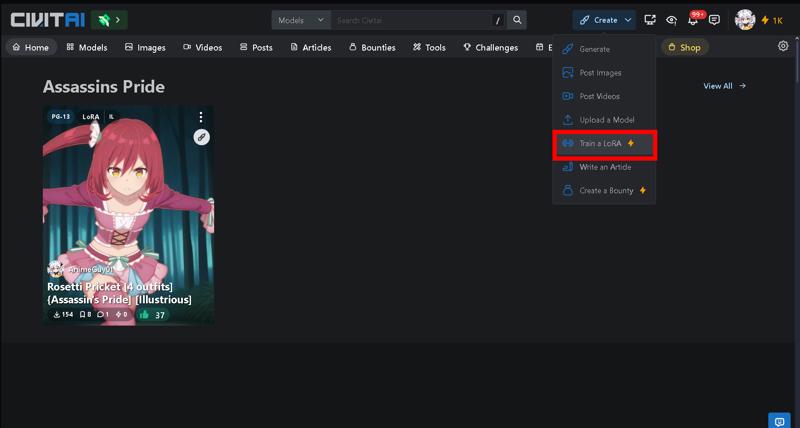This screenshot has height=428, width=800.
Task: Open the Rosetti Pricket [4 outfits] title
Action: 119,293
